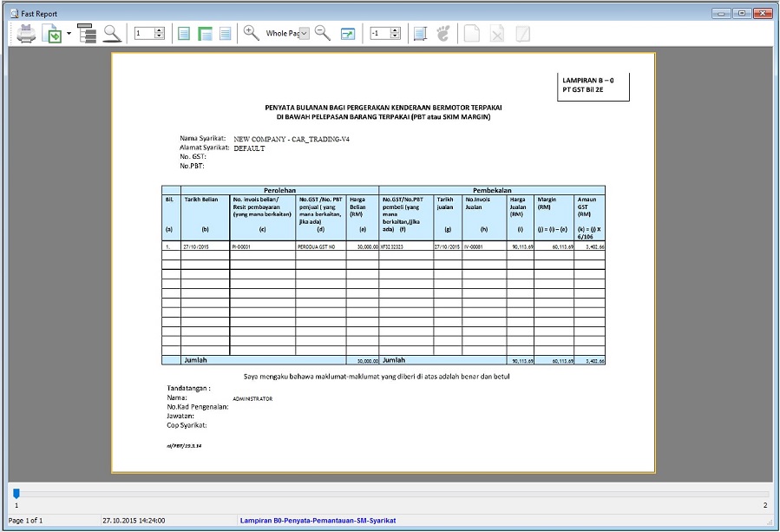Viewport: 780px width, 532px height.
Task: Click the page number input field
Action: pyautogui.click(x=143, y=34)
